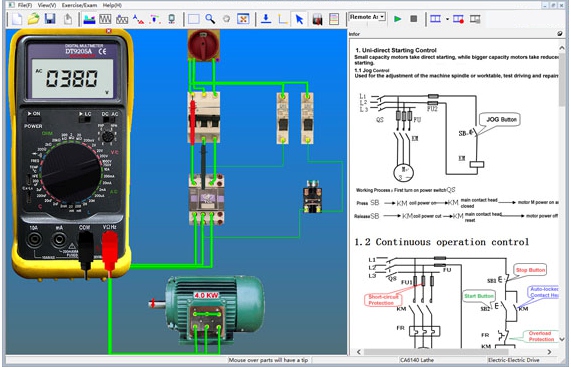
Task: Open the Exercise/Exam menu
Action: coord(79,5)
